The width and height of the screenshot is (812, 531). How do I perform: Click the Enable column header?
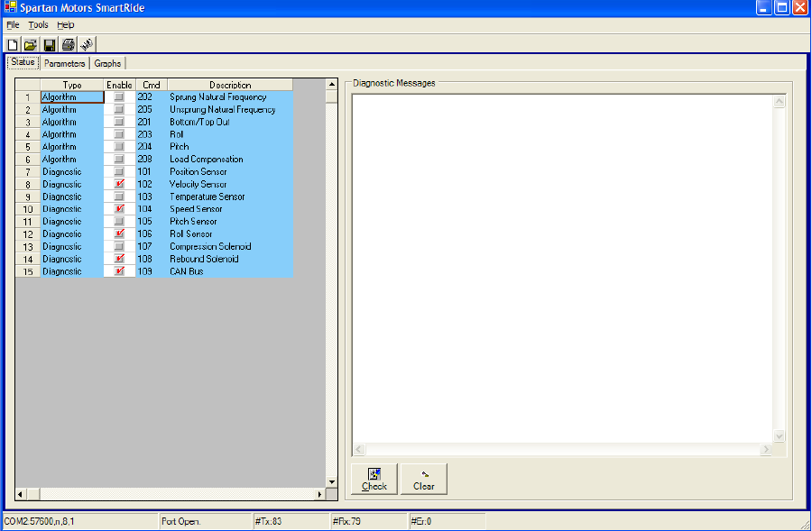[x=119, y=85]
